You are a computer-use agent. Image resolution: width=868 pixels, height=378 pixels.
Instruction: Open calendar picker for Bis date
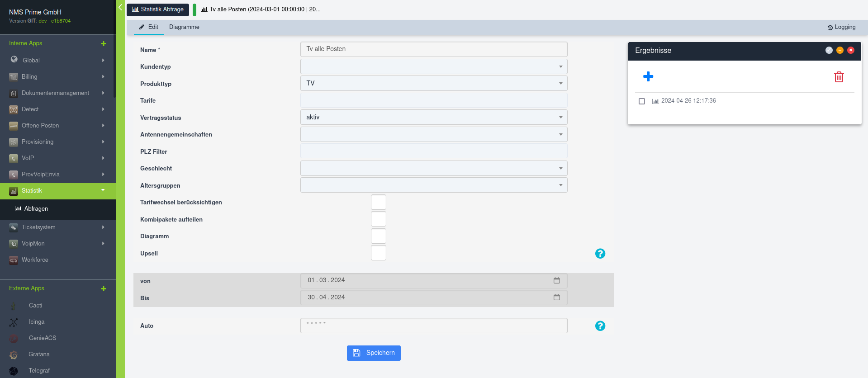(x=557, y=297)
